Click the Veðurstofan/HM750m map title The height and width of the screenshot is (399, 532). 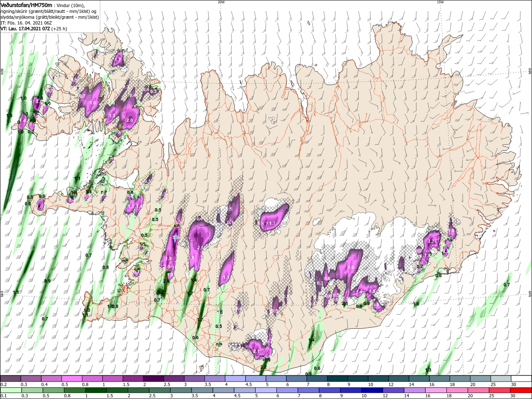pos(26,5)
